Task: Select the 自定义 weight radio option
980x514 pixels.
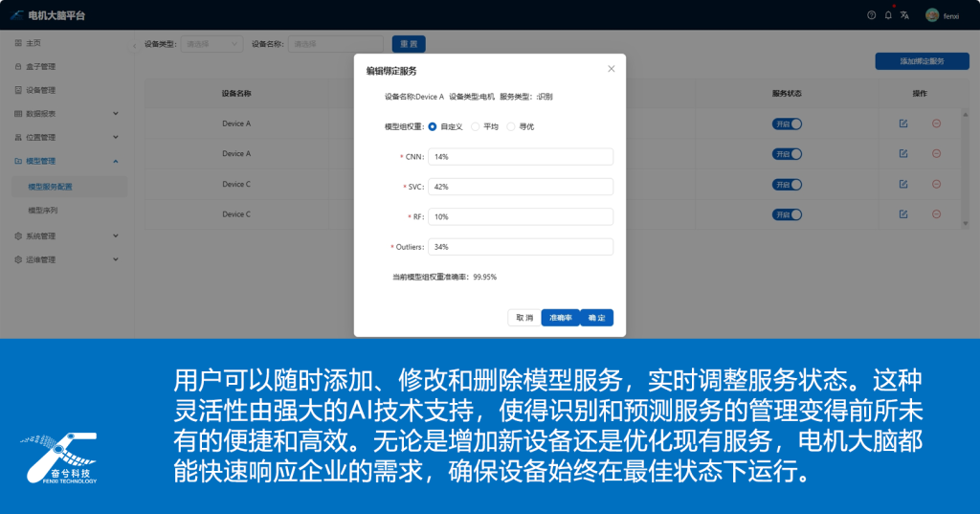Action: click(434, 126)
